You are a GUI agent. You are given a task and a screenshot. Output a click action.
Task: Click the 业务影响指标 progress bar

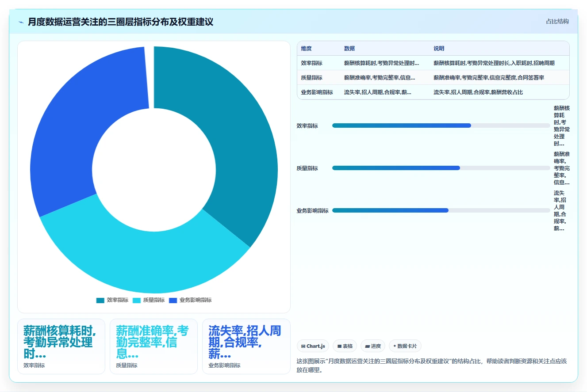441,210
